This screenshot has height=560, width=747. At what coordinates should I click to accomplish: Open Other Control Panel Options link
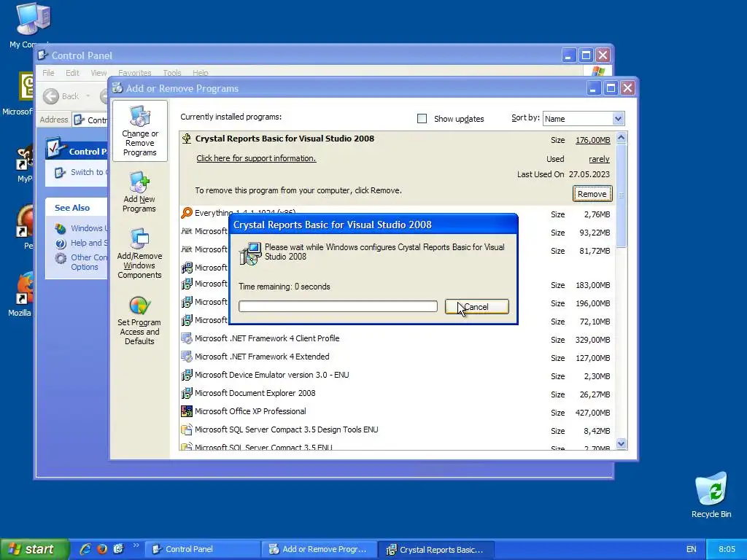click(88, 262)
